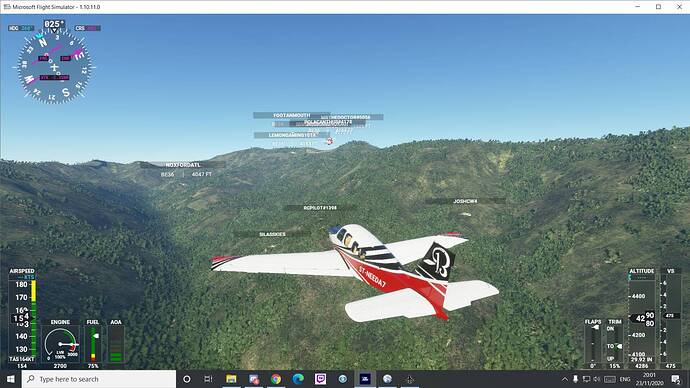Click the compass rose heading indicator
The height and width of the screenshot is (388, 690).
pyautogui.click(x=54, y=67)
